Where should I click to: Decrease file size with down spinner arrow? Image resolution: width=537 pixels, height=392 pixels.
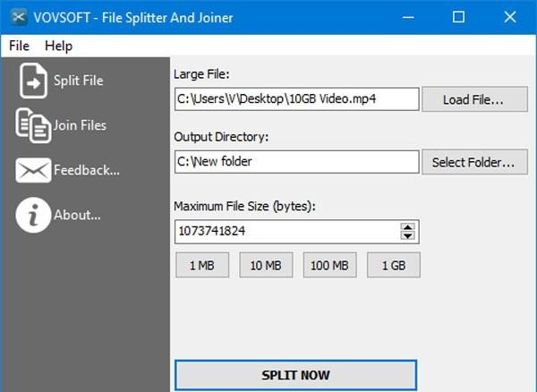[407, 236]
